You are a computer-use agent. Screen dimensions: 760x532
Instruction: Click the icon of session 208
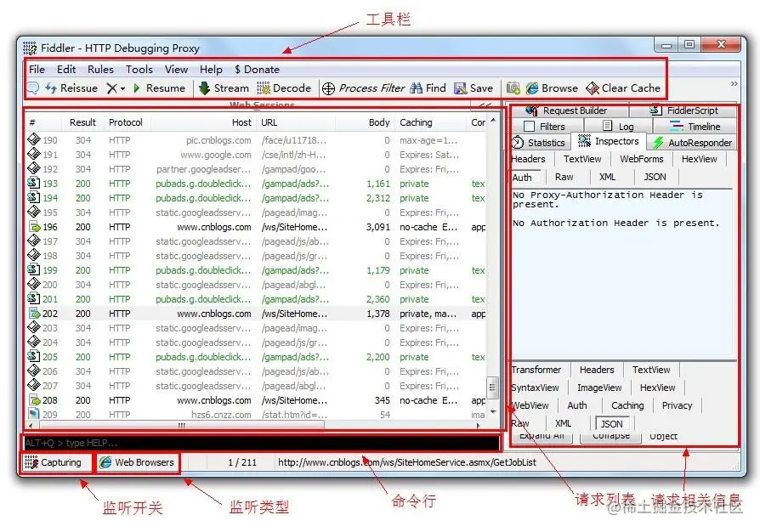(34, 400)
